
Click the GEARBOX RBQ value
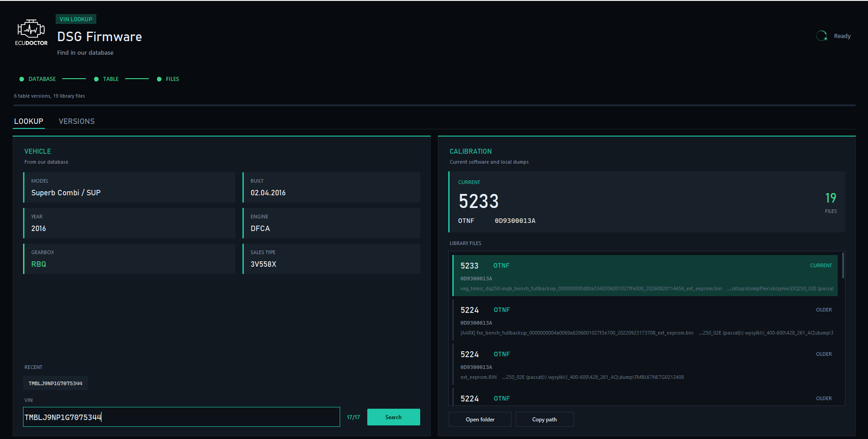coord(38,264)
